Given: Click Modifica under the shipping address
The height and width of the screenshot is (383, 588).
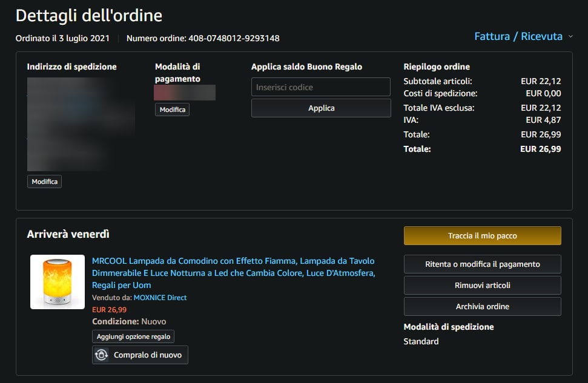Looking at the screenshot, I should [x=44, y=182].
